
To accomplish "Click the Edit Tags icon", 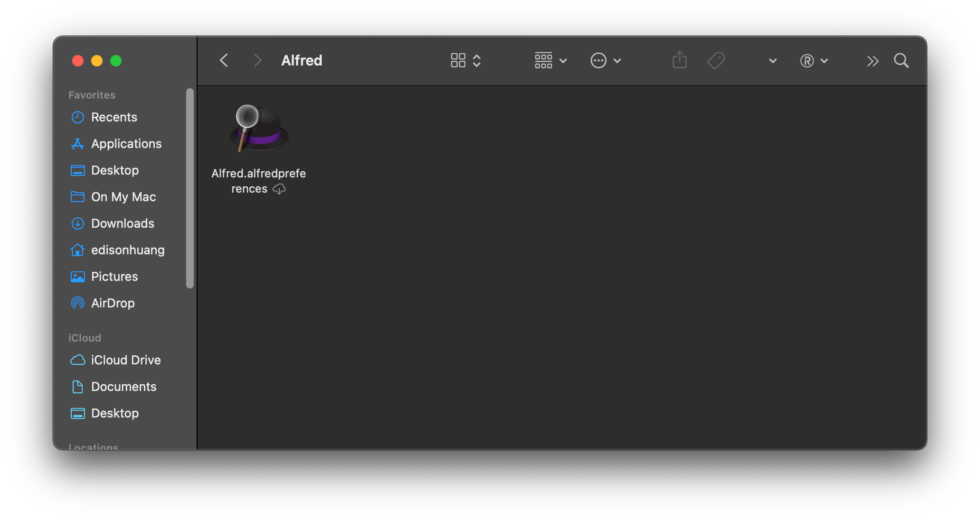I will [x=716, y=61].
